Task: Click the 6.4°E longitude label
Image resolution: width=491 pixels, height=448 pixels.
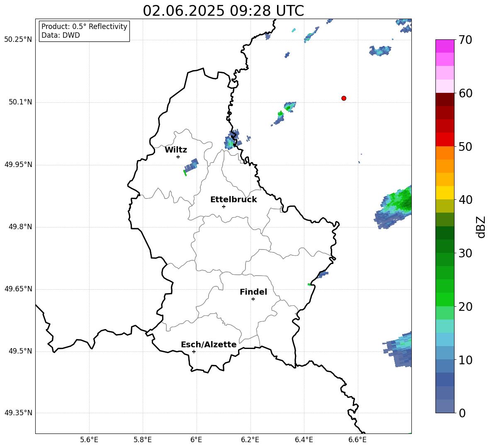Action: 304,440
